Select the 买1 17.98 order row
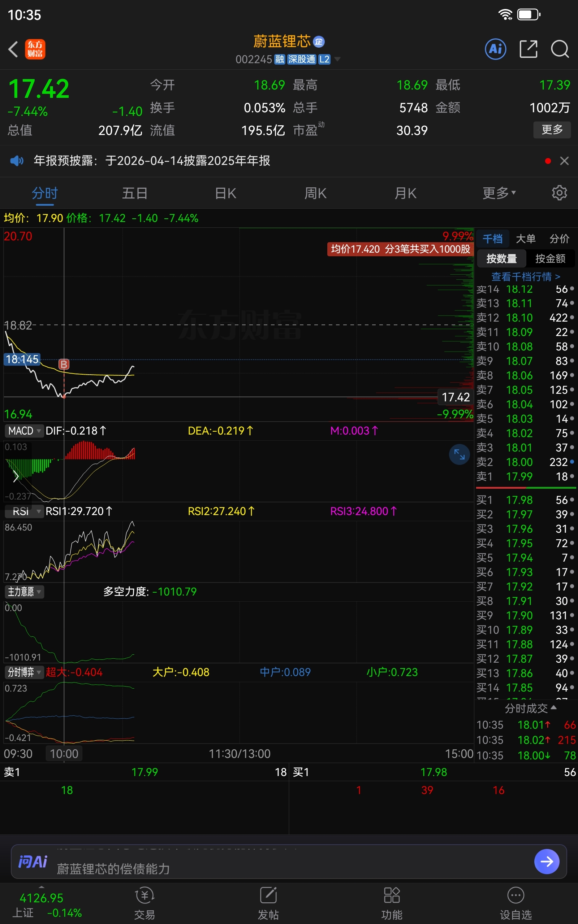 pyautogui.click(x=526, y=500)
